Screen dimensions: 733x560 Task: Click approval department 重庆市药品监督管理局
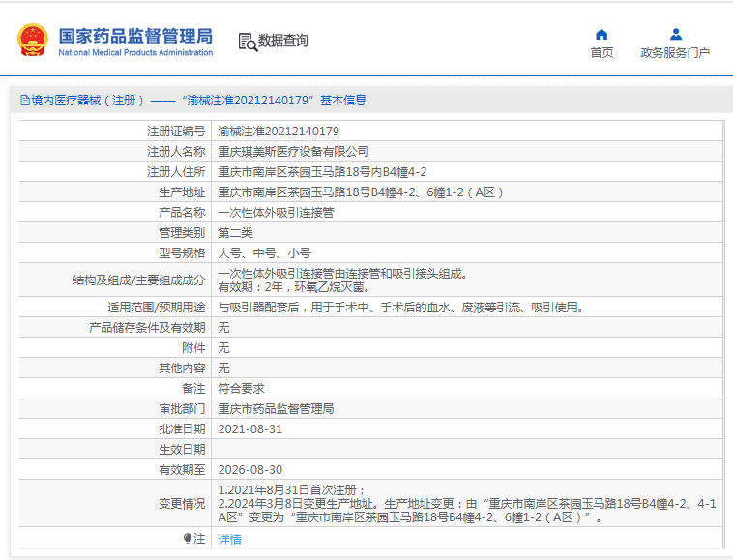pyautogui.click(x=276, y=409)
